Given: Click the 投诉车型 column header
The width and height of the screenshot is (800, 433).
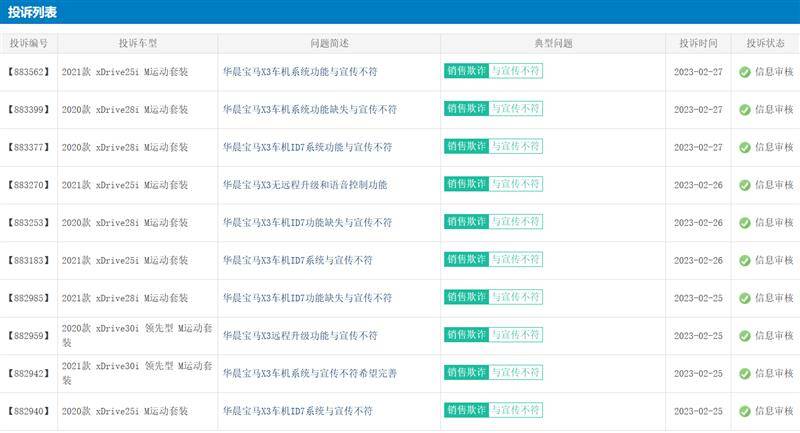Looking at the screenshot, I should [138, 43].
